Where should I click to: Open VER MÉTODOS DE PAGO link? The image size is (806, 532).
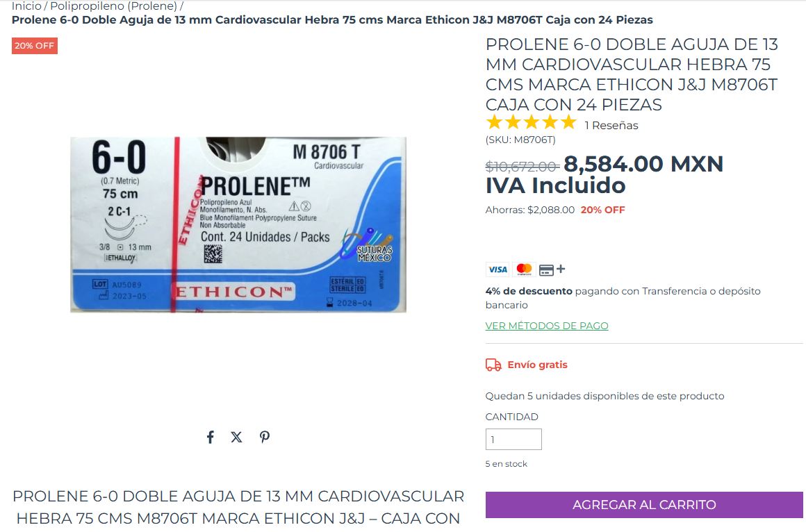(x=547, y=326)
